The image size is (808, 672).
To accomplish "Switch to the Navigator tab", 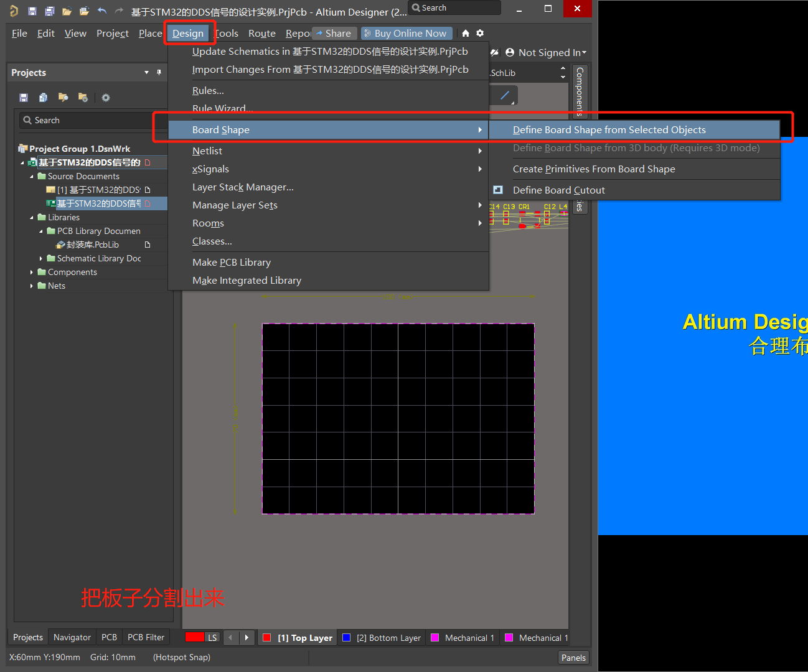I will 72,637.
